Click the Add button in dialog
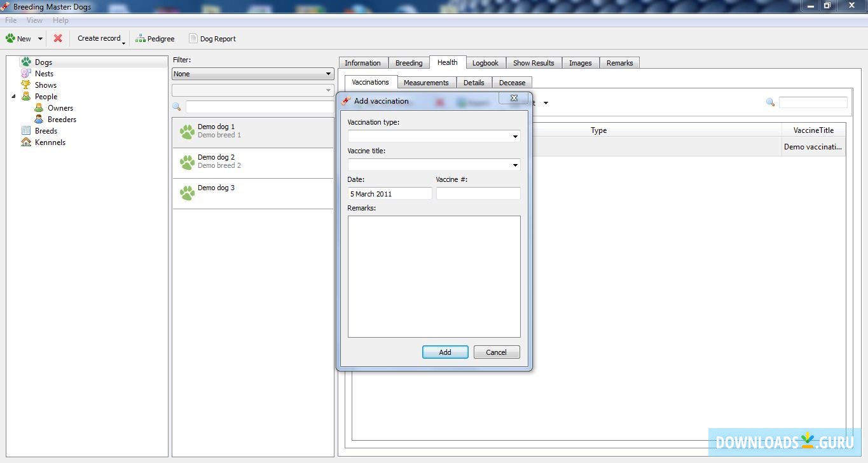Screen dimensions: 868x463 tap(445, 352)
